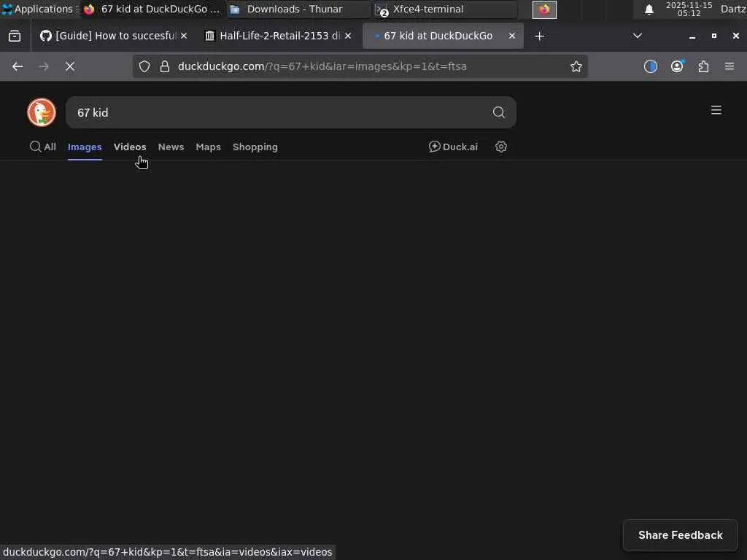
Task: Close the Half-Life-2-Retail tab
Action: [x=348, y=36]
